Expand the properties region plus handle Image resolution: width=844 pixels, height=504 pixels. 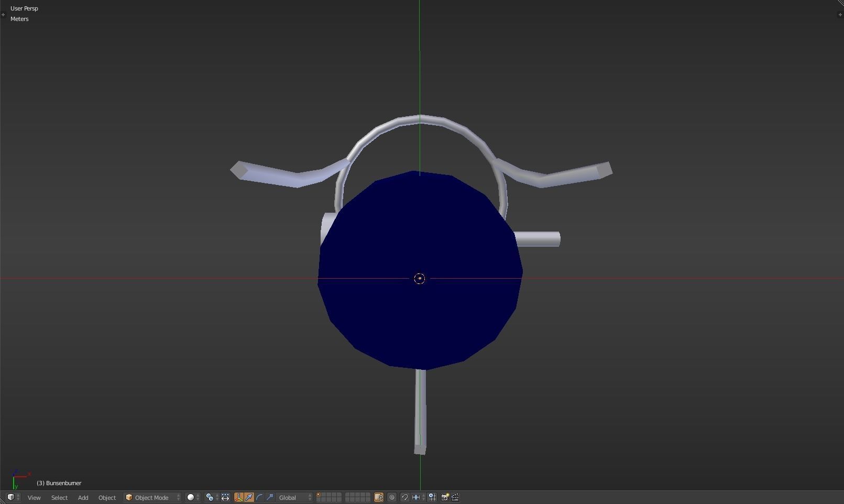(x=840, y=15)
